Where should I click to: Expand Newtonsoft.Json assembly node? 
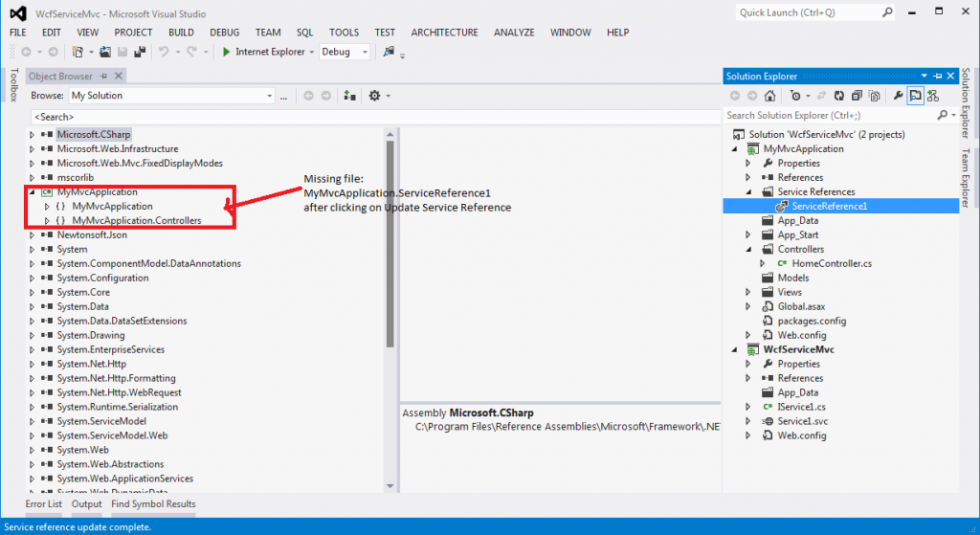[x=32, y=235]
